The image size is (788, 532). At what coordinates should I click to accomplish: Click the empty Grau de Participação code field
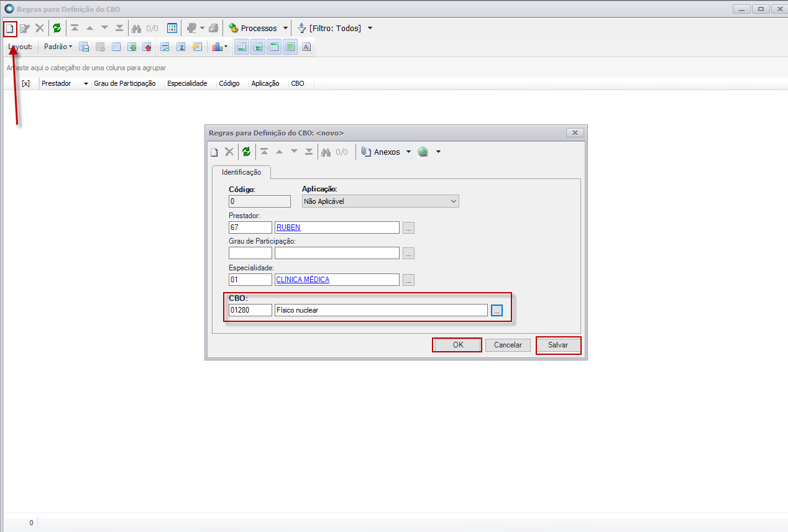point(250,253)
